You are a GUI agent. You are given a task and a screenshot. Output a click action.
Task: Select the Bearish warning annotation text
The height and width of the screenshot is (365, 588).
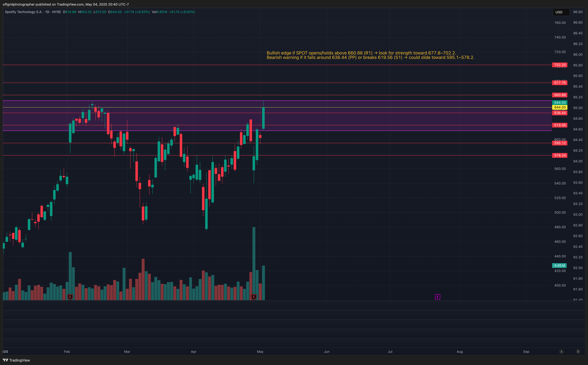(x=371, y=57)
